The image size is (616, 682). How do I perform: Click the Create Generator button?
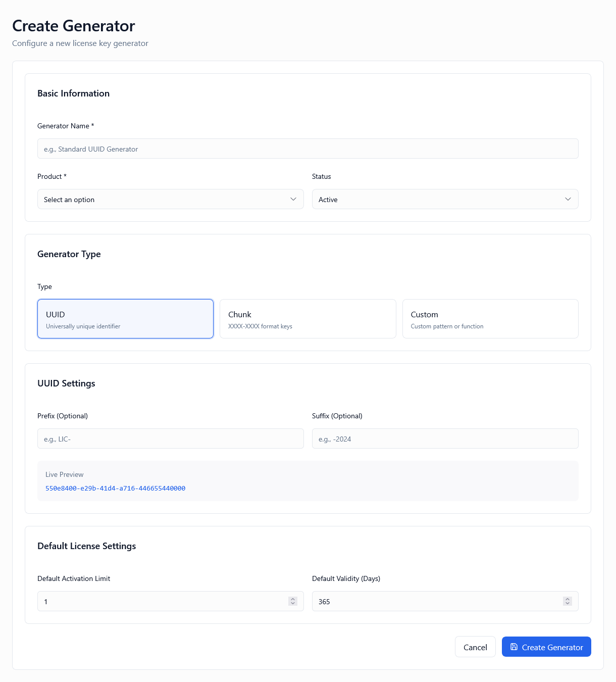(546, 647)
